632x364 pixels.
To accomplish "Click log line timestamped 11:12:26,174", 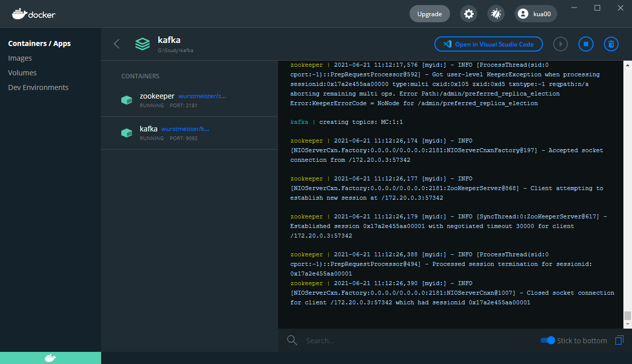I will (x=447, y=150).
